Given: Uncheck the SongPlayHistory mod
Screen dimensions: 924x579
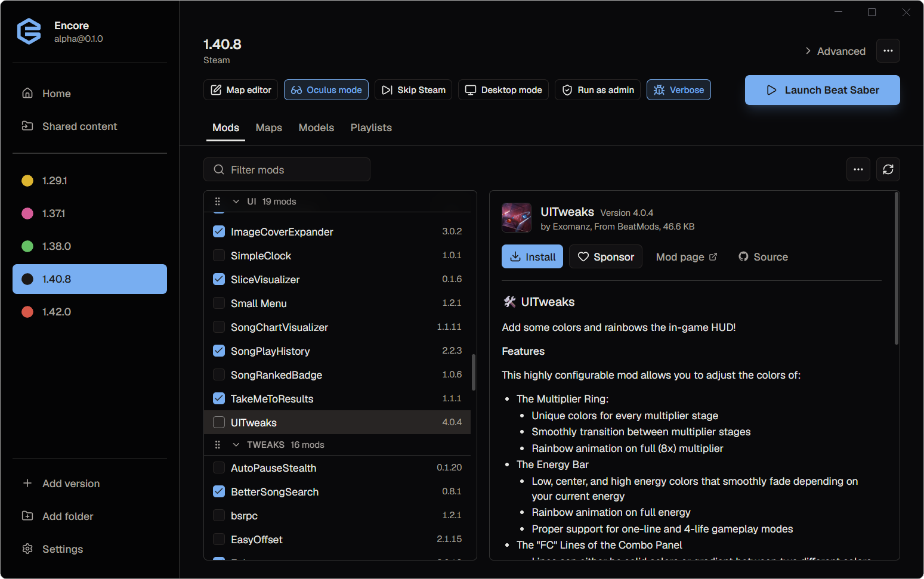Looking at the screenshot, I should 219,351.
